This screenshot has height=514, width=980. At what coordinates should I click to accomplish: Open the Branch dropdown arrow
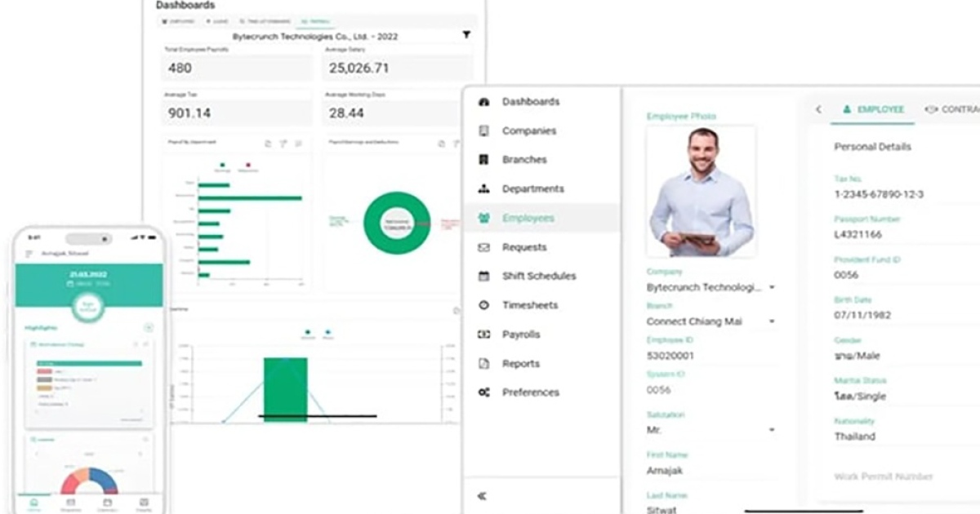pos(771,322)
